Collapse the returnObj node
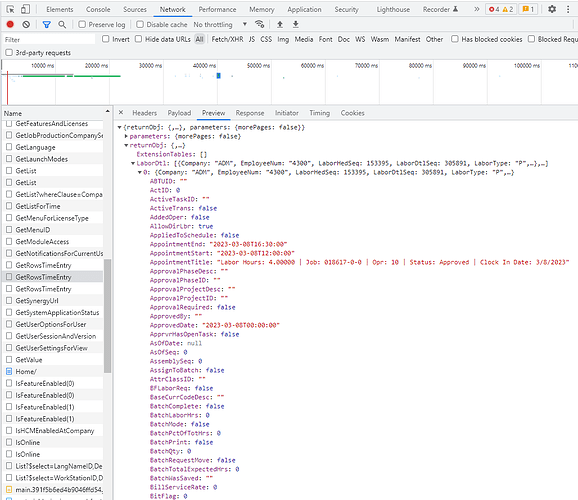Screen dimensions: 578x500 pos(126,145)
